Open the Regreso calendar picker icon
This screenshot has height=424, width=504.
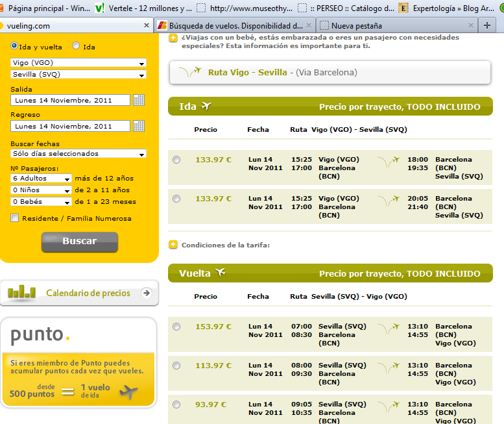pyautogui.click(x=139, y=126)
